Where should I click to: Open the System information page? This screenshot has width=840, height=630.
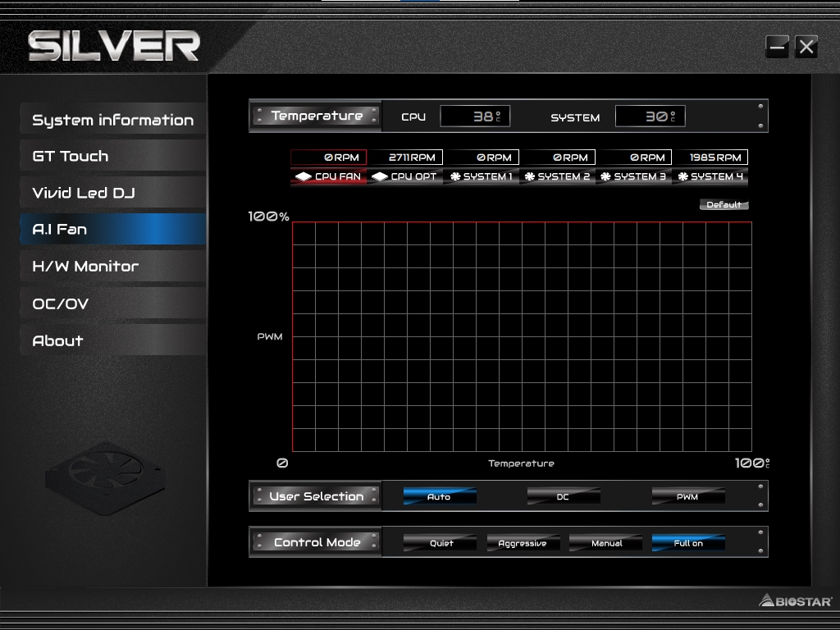(x=113, y=119)
